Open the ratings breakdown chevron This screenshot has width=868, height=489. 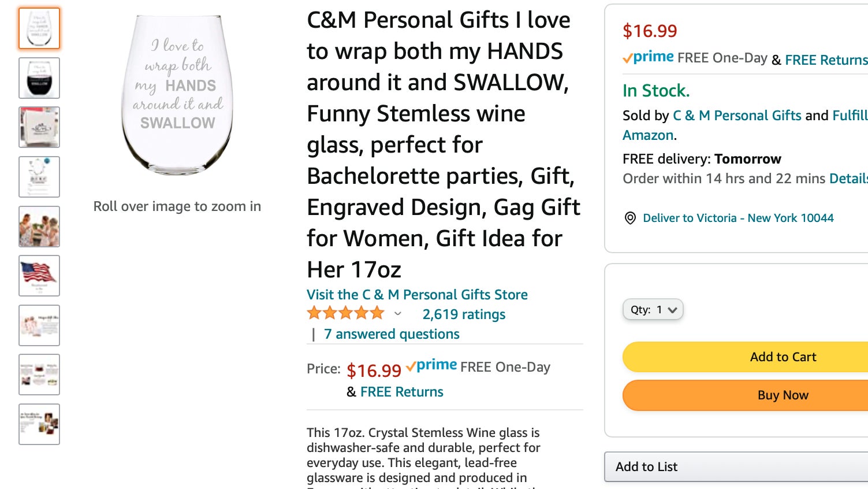[397, 314]
